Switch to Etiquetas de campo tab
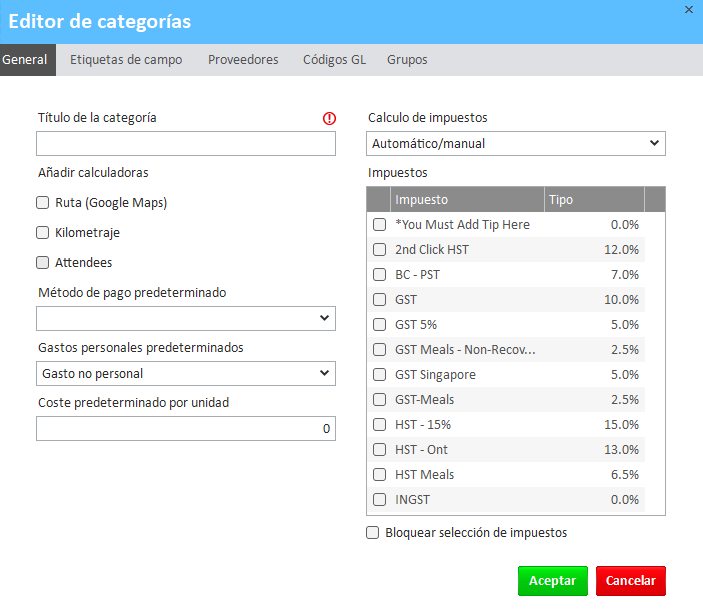Viewport: 703px width, 609px height. tap(126, 60)
